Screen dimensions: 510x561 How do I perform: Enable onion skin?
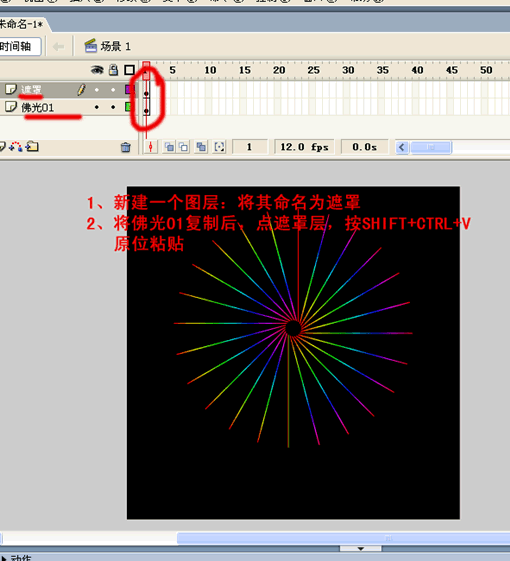[169, 147]
